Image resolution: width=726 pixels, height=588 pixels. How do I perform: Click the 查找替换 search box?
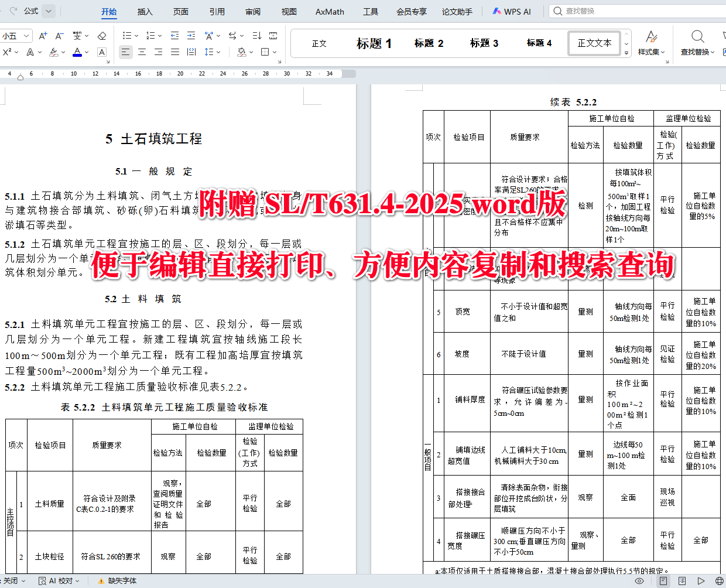[637, 11]
